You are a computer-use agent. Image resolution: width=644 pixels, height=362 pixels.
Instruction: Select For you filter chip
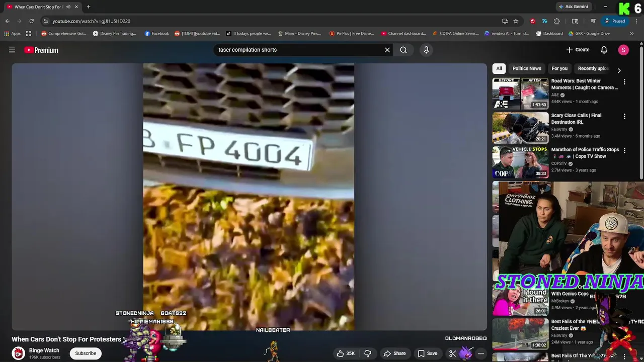pyautogui.click(x=559, y=68)
